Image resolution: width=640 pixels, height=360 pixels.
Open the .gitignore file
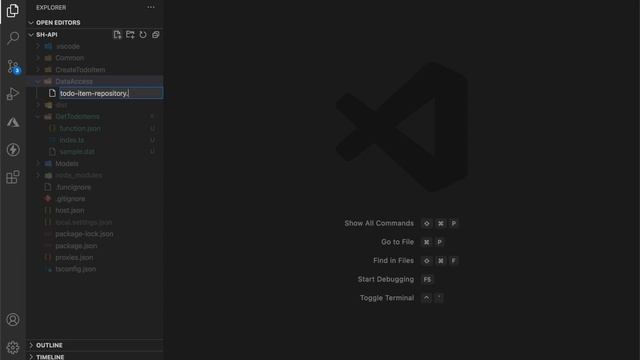tap(95, 199)
